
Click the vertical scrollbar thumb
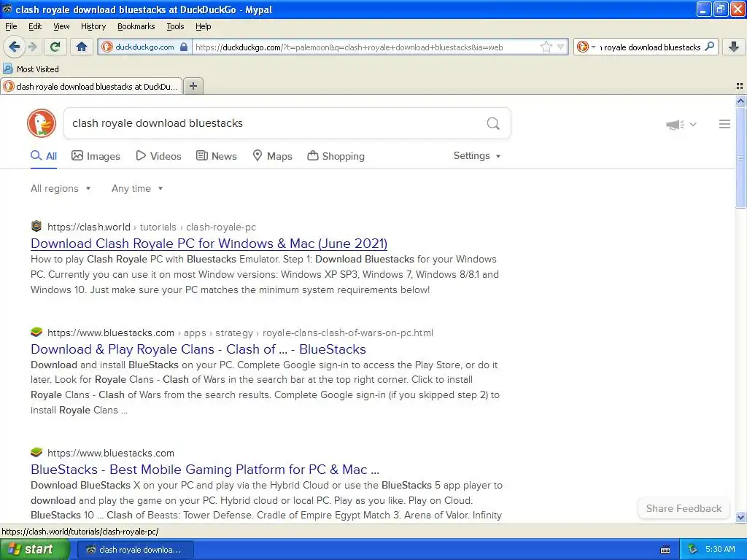point(740,157)
